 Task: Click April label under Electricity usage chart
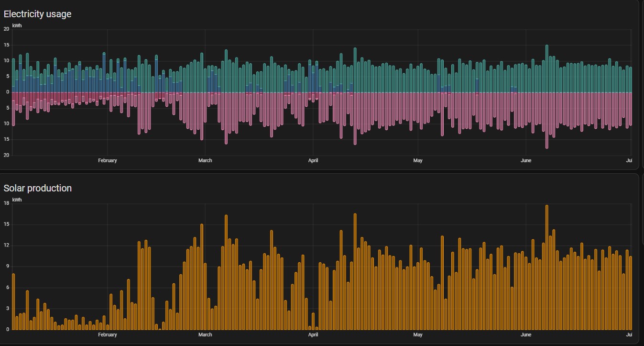[x=313, y=160]
